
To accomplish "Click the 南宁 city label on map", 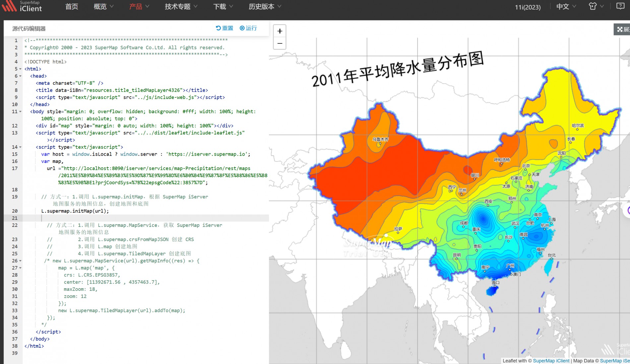I will tap(485, 267).
